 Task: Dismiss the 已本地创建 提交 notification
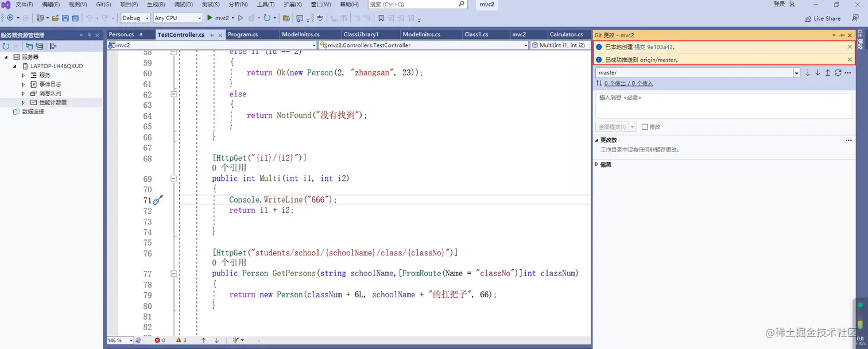(x=850, y=47)
